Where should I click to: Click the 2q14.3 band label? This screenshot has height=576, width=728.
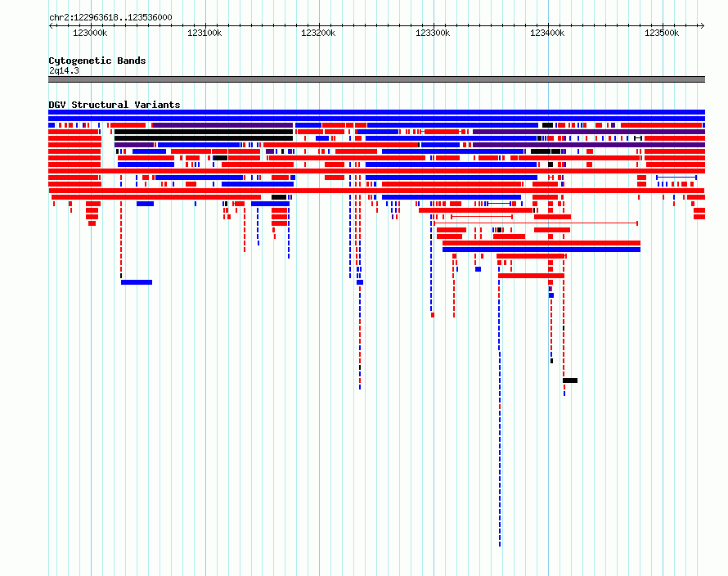coord(64,70)
